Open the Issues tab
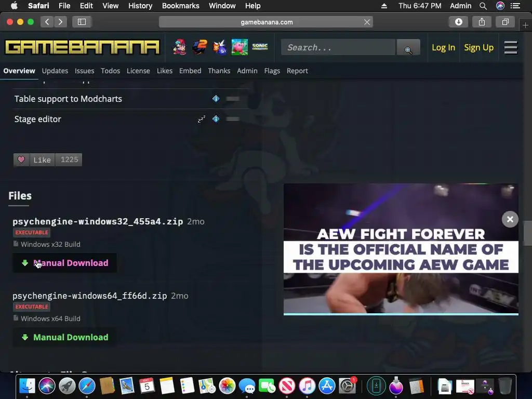532x399 pixels. pyautogui.click(x=85, y=71)
